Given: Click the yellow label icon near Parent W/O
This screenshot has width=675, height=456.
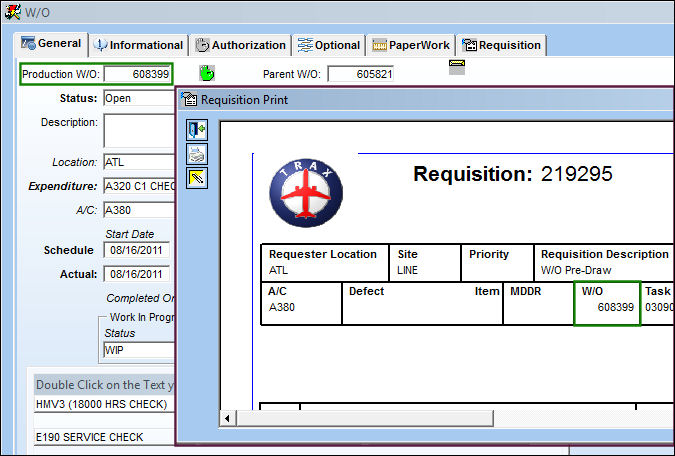Looking at the screenshot, I should pos(457,67).
